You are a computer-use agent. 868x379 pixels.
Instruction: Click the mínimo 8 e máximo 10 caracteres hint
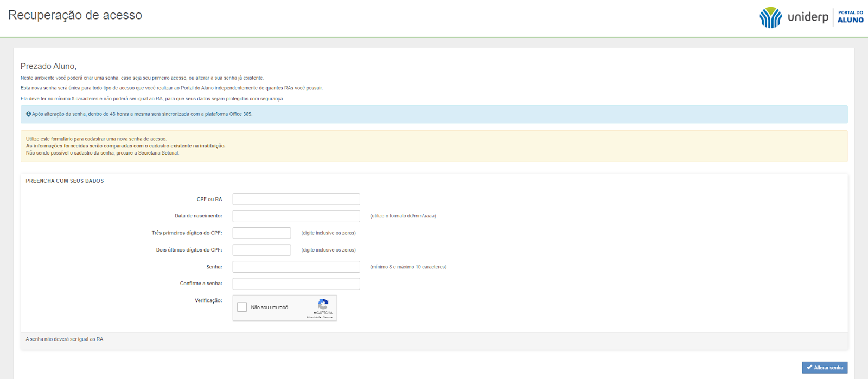(x=409, y=267)
